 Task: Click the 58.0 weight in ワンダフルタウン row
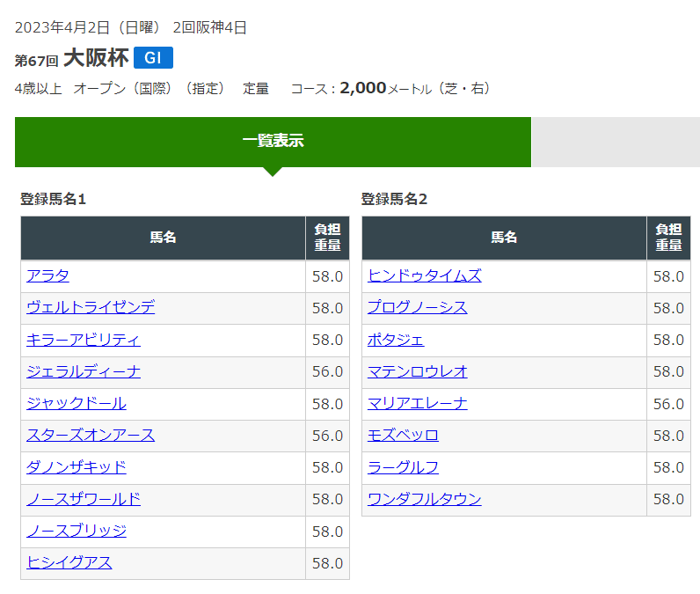(668, 499)
